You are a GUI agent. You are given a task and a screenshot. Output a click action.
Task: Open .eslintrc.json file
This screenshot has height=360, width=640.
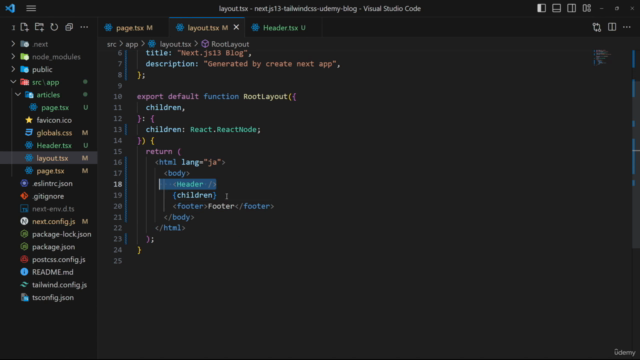(x=52, y=183)
